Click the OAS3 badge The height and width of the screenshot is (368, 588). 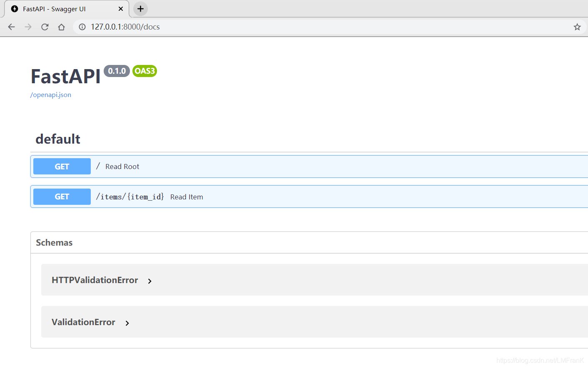(x=145, y=71)
